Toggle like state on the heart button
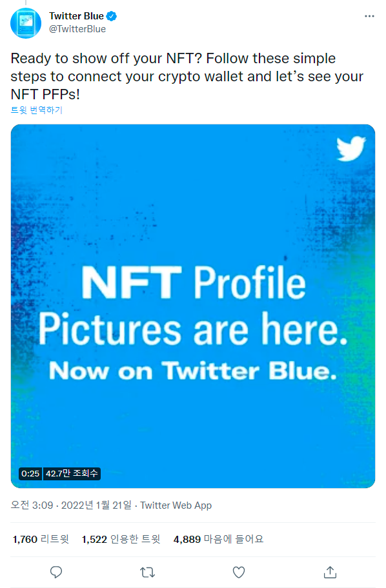This screenshot has width=386, height=588. click(x=239, y=572)
